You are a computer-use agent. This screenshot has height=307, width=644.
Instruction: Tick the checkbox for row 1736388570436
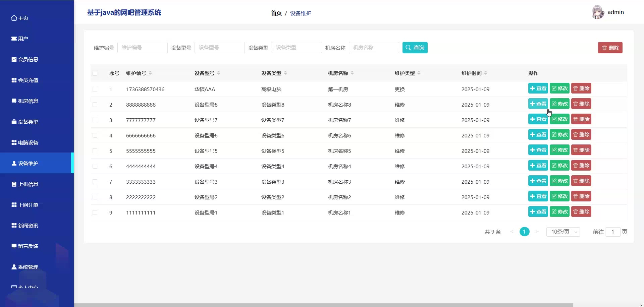[95, 89]
